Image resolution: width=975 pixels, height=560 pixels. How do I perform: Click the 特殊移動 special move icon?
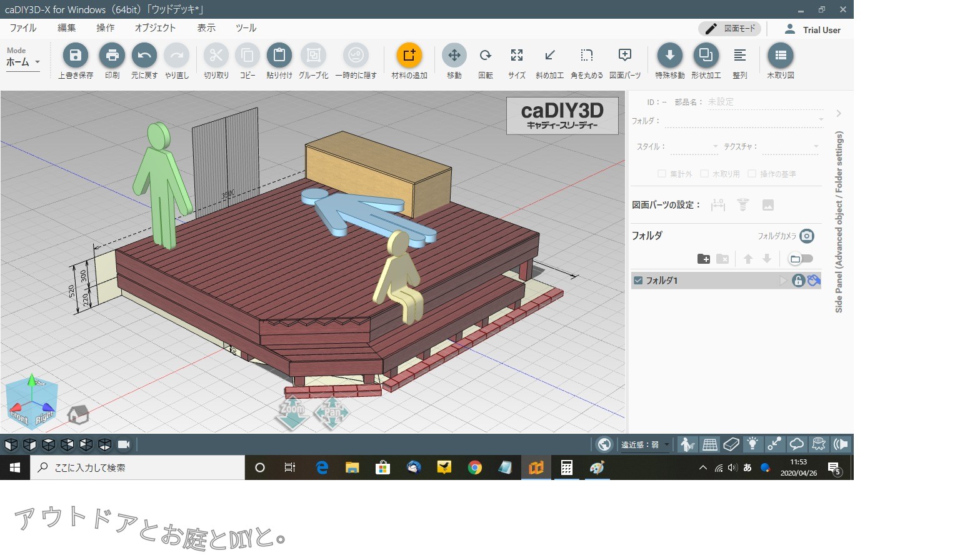tap(669, 56)
